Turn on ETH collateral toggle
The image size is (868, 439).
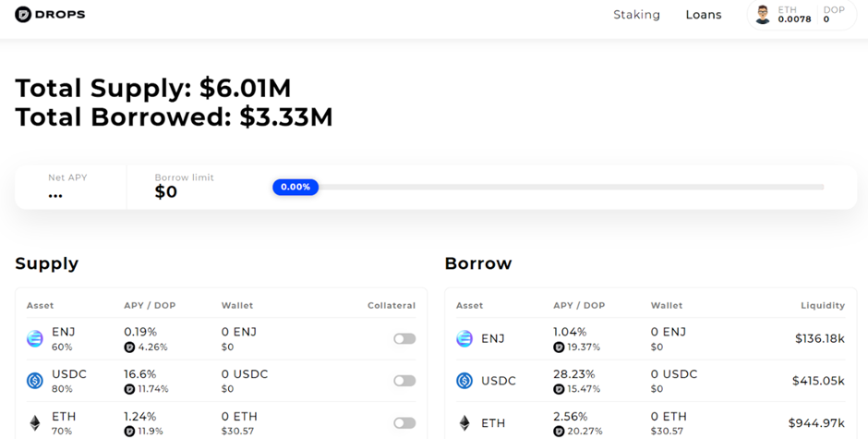click(x=404, y=423)
